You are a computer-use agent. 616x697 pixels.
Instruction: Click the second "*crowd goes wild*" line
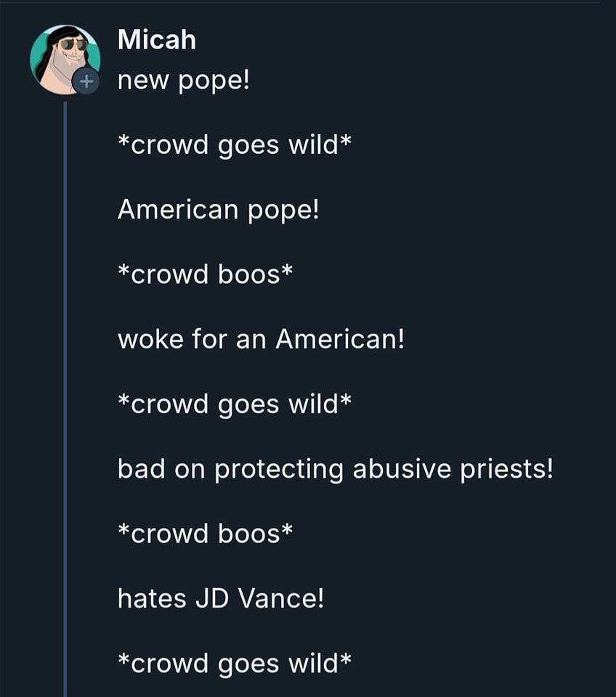click(234, 404)
